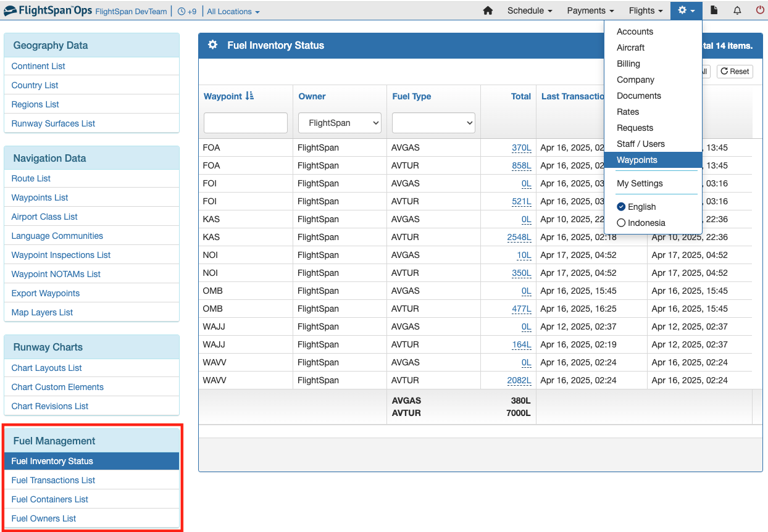Image resolution: width=768 pixels, height=532 pixels.
Task: Click the Fuel Inventory Status panel gear icon
Action: (x=212, y=44)
